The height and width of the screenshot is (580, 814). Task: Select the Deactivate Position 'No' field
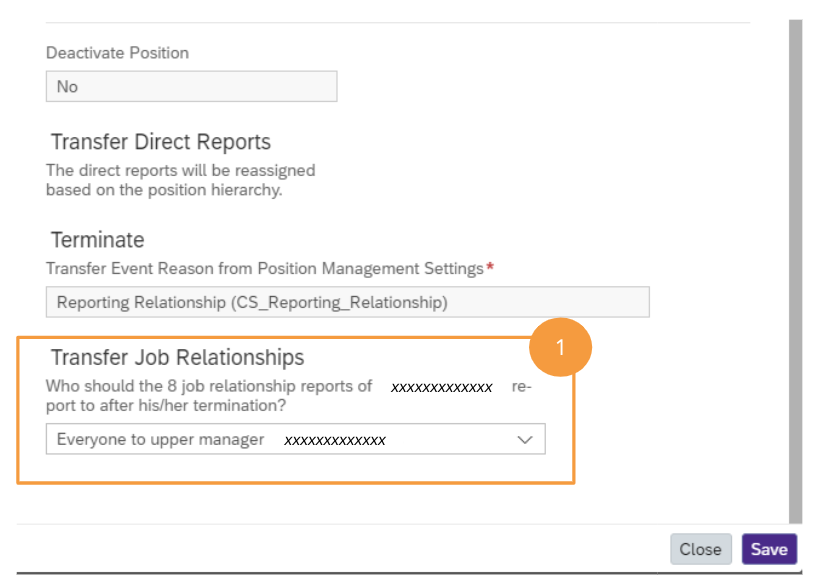pos(191,87)
